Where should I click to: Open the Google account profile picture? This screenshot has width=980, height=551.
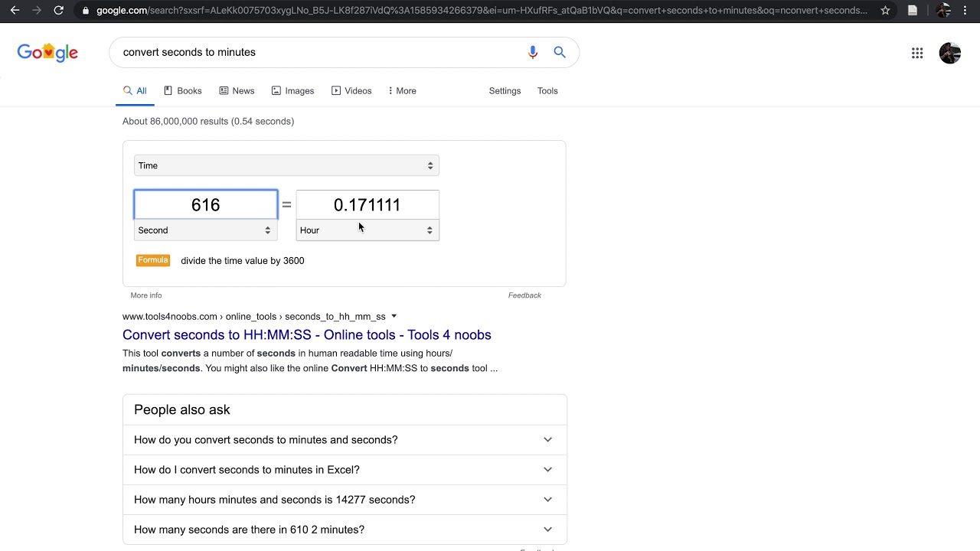(949, 53)
